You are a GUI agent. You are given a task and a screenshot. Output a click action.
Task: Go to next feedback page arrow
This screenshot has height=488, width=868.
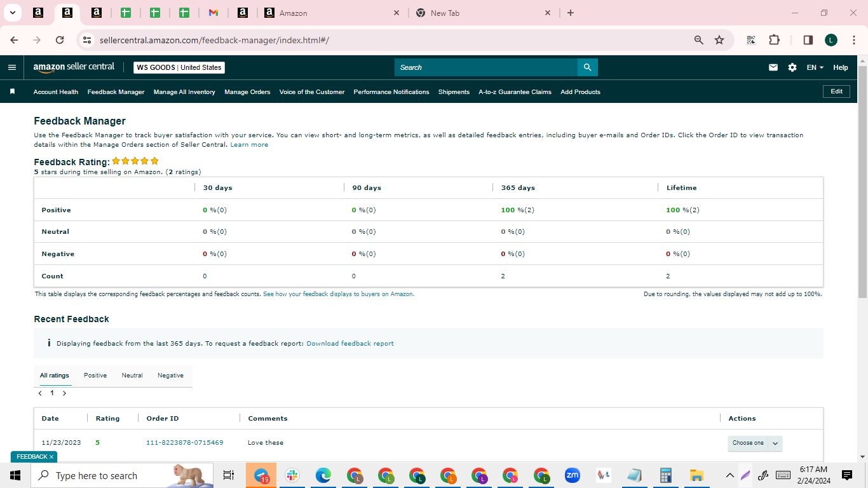coord(64,393)
